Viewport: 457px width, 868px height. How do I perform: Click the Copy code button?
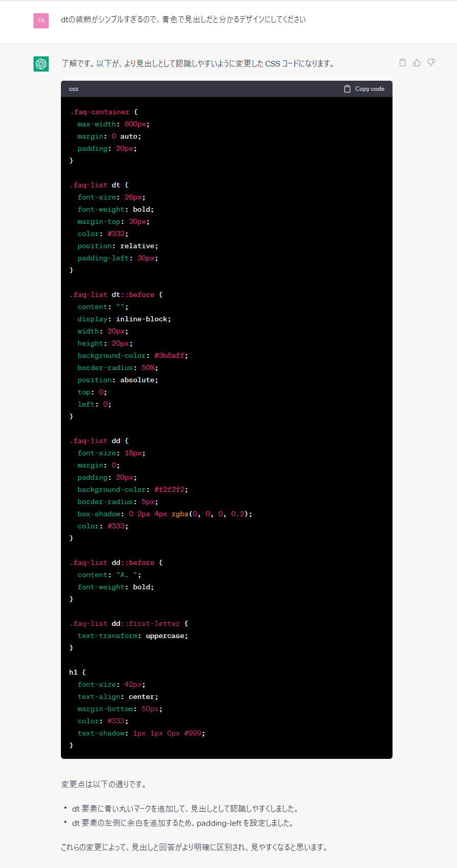pyautogui.click(x=364, y=89)
